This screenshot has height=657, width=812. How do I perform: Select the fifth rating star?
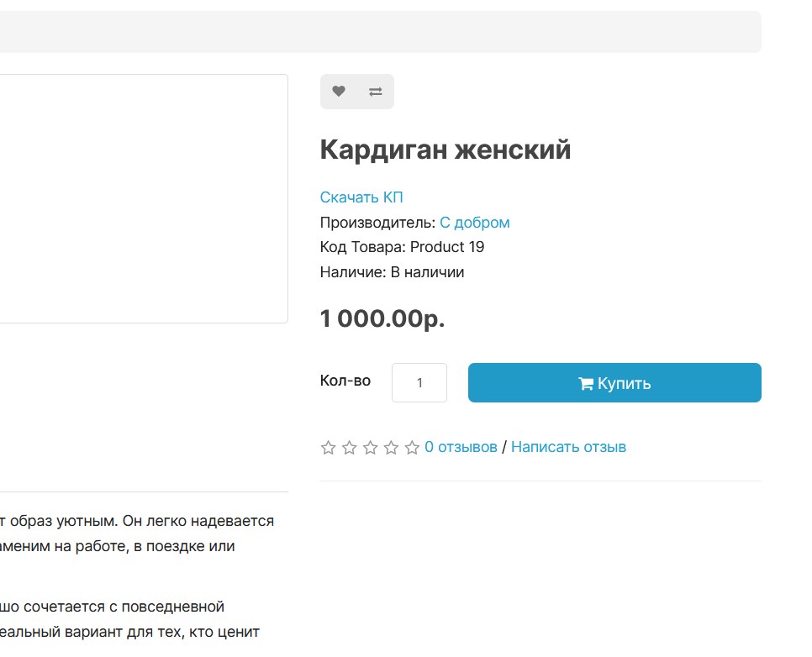[412, 448]
